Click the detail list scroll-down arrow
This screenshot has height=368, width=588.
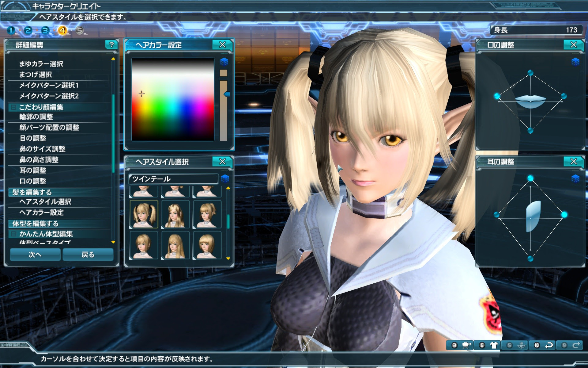coord(113,242)
